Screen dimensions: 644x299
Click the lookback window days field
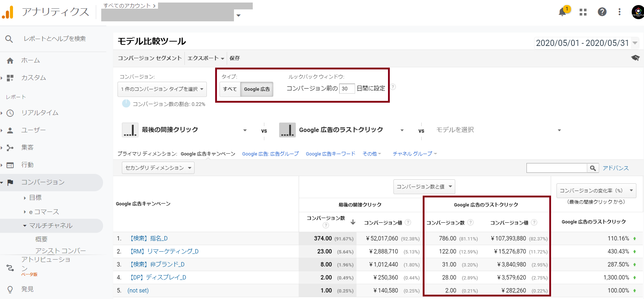pos(347,88)
